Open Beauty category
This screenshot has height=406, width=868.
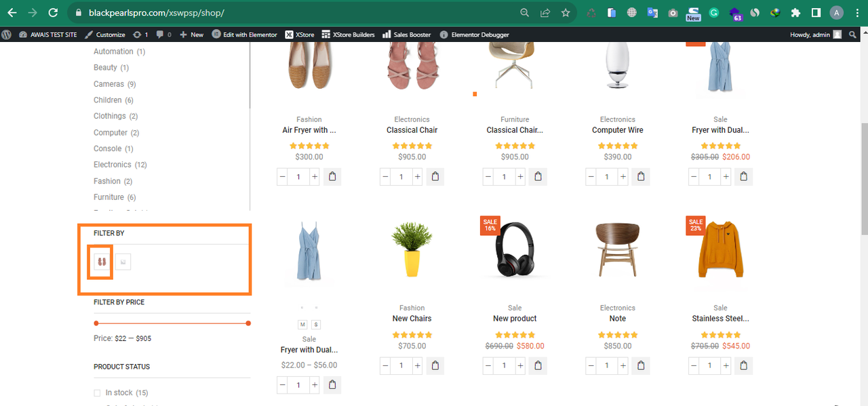tap(105, 68)
